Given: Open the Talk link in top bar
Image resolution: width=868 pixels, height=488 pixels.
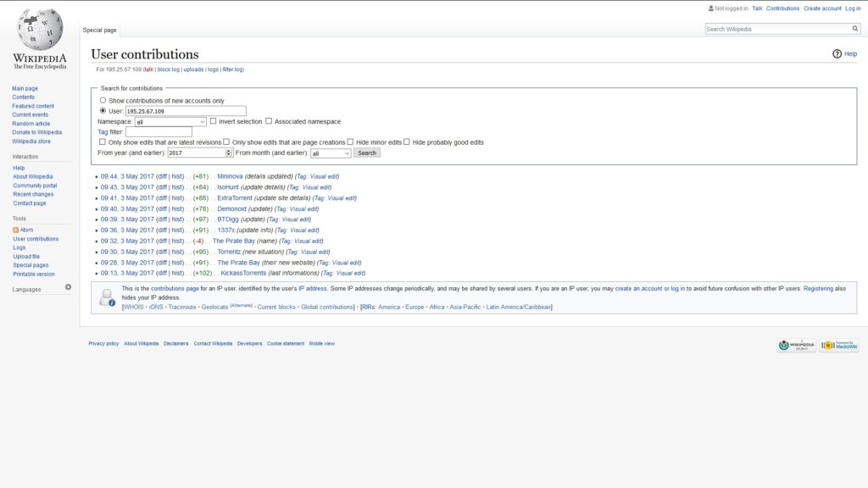Looking at the screenshot, I should 757,8.
